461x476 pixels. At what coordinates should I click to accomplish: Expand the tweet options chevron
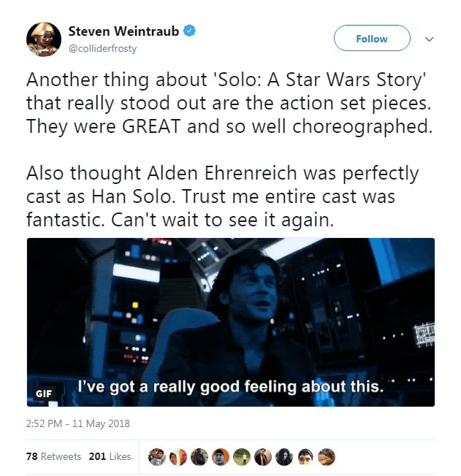pyautogui.click(x=429, y=39)
